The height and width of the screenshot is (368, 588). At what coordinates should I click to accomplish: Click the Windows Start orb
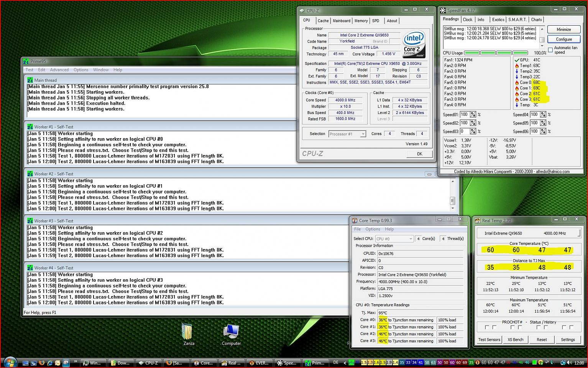pos(10,362)
